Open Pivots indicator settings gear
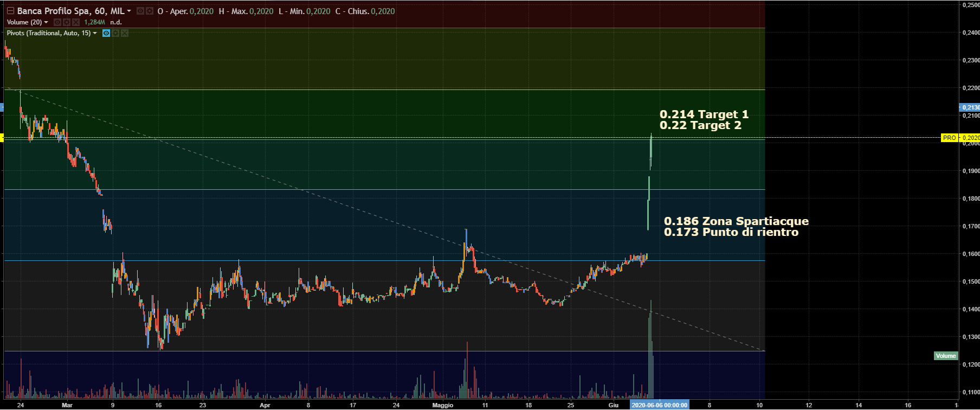The height and width of the screenshot is (410, 980). [x=115, y=33]
